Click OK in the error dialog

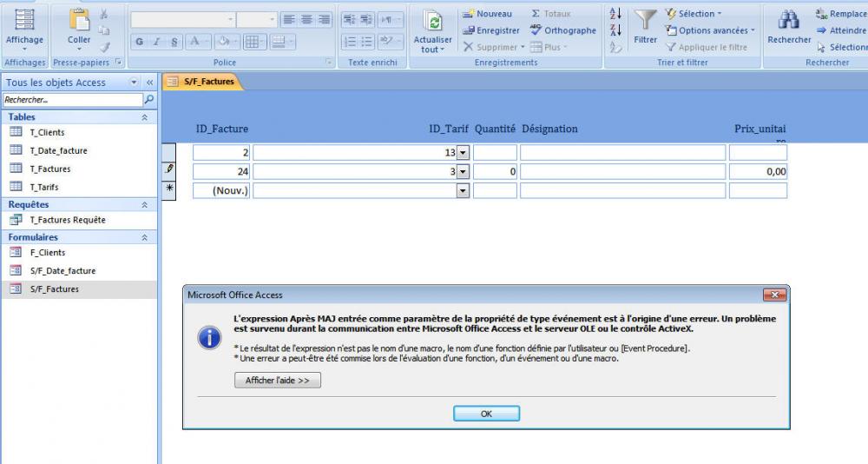[x=486, y=414]
